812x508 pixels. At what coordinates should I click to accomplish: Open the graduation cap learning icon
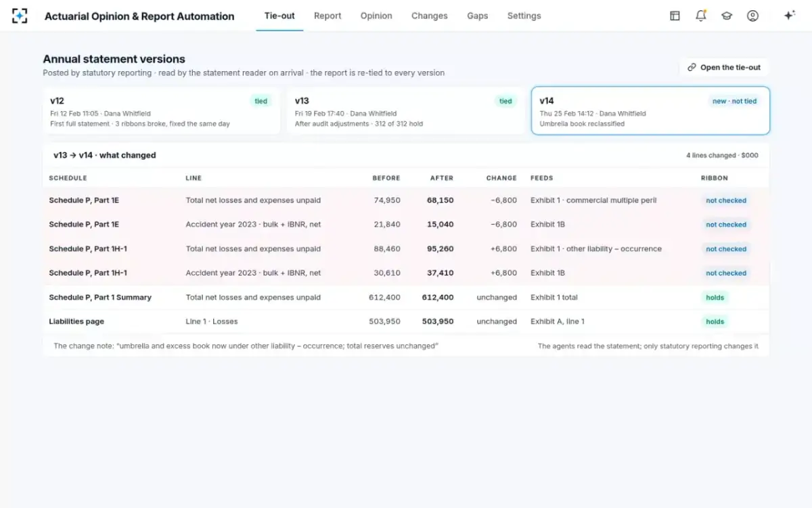[727, 16]
